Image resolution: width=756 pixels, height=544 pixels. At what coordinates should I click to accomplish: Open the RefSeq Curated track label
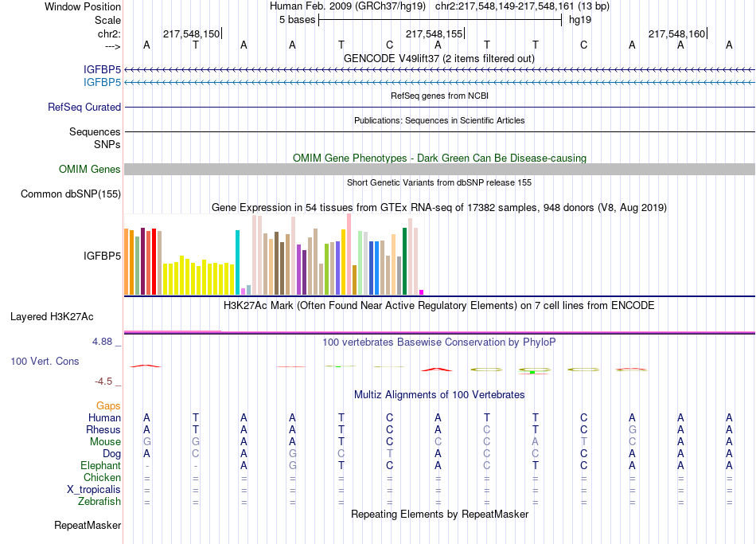84,108
